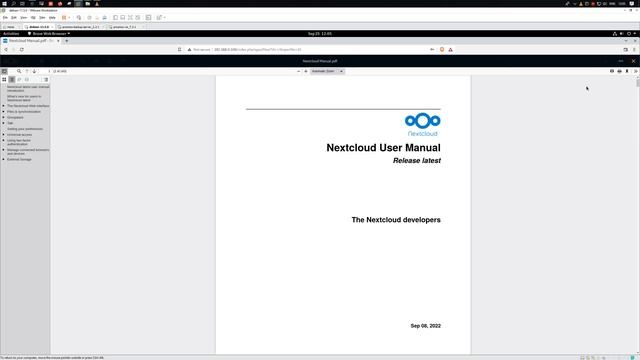Open GNOME Activities overview
640x360 pixels.
click(11, 33)
